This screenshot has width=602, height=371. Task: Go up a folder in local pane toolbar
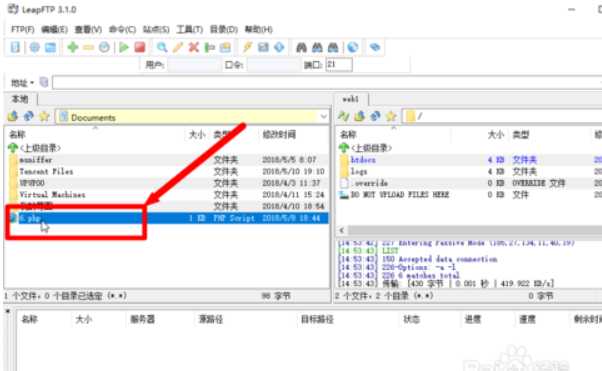point(13,116)
